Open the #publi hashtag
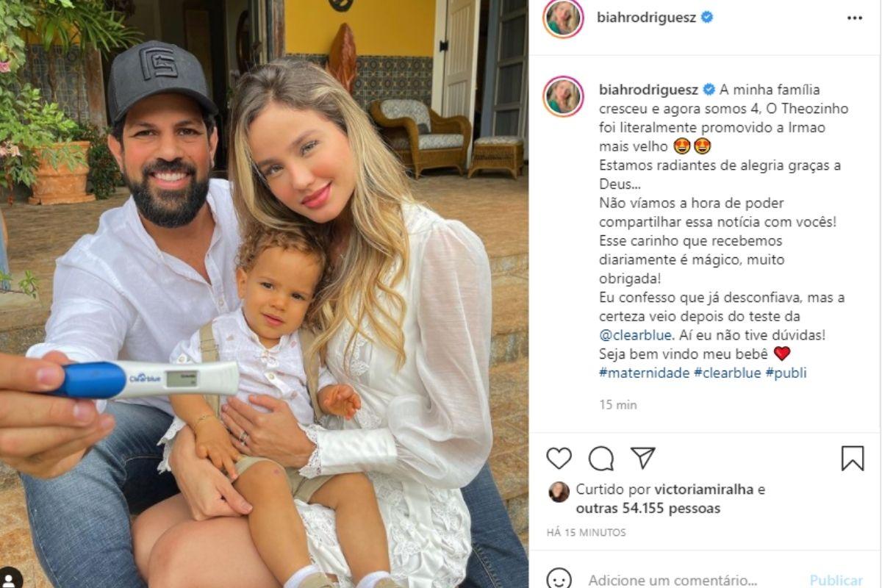The image size is (882, 588). pos(786,373)
